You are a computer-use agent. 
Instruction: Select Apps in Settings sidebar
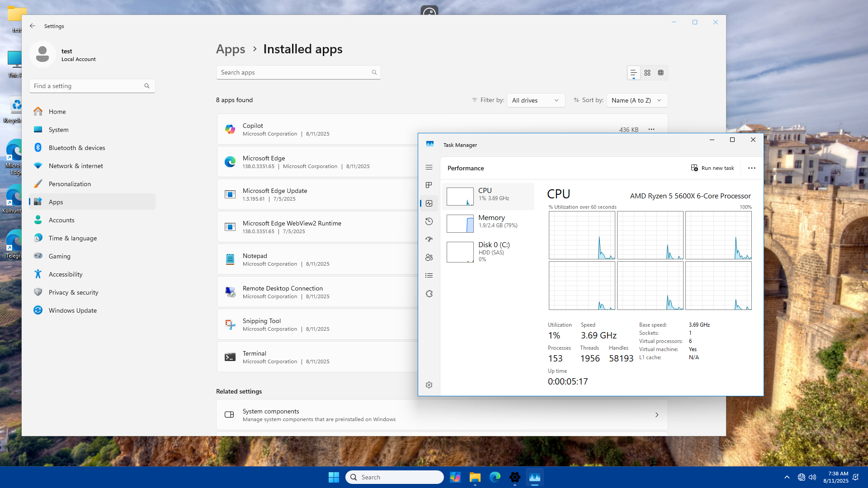coord(92,202)
